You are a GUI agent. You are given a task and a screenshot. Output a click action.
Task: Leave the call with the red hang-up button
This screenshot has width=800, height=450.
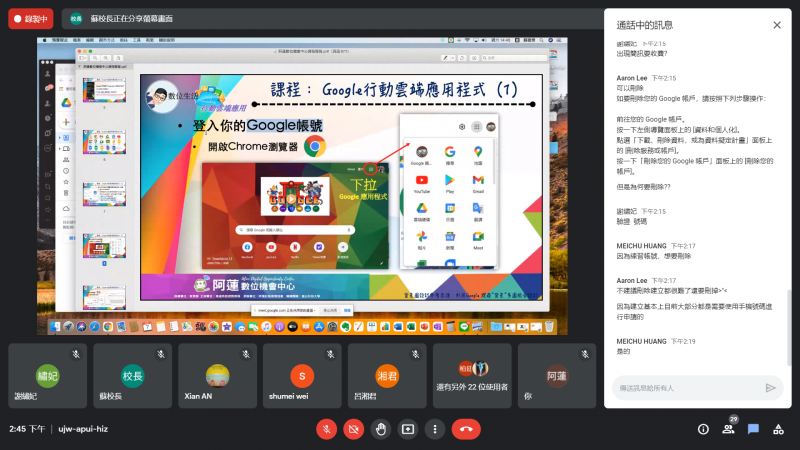[x=466, y=429]
